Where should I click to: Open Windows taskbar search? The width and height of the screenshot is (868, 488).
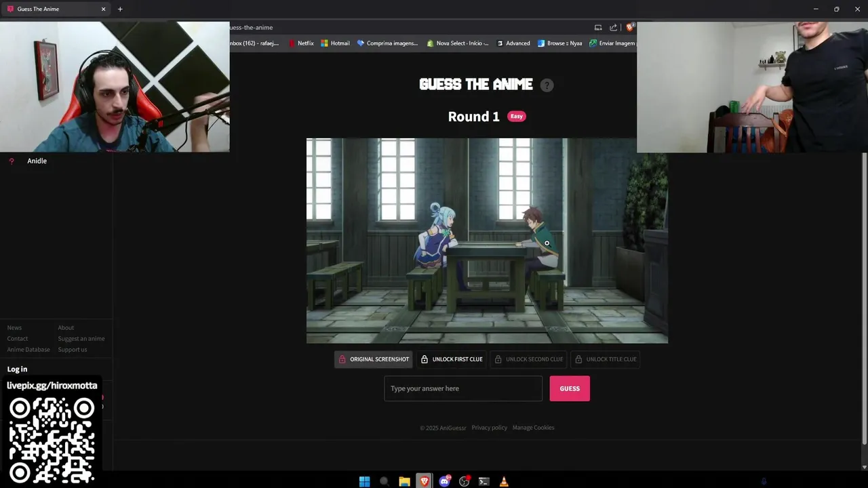click(x=384, y=481)
